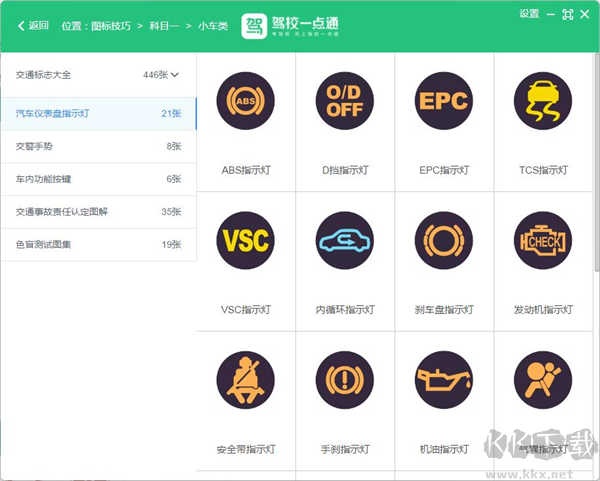Go back using the 返回 arrow
The image size is (600, 481).
(33, 26)
